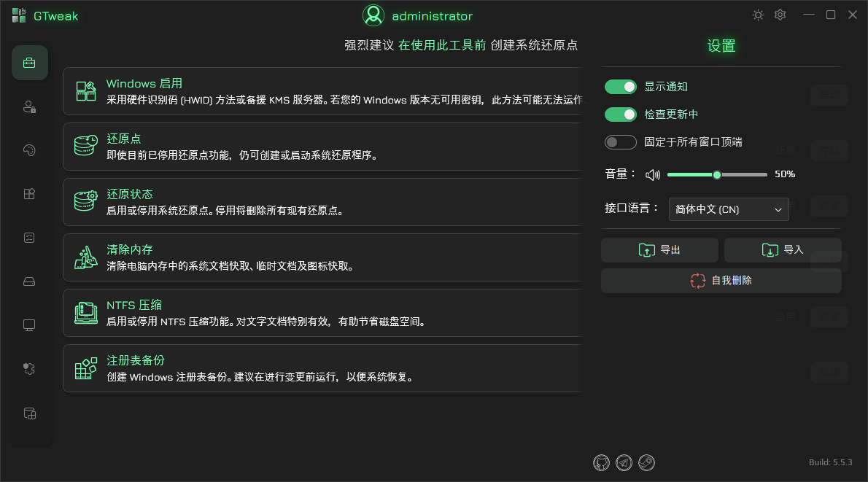Screen dimensions: 868x482
Task: Open the checklist services sidebar section
Action: [29, 238]
